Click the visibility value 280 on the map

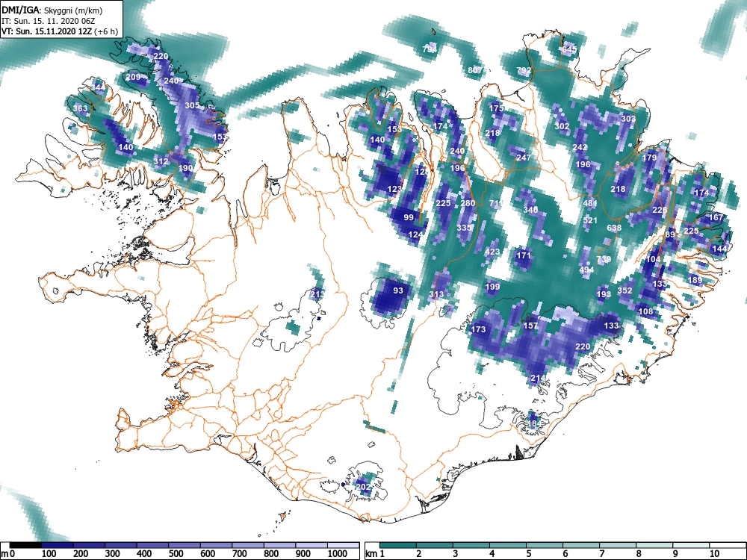point(468,203)
